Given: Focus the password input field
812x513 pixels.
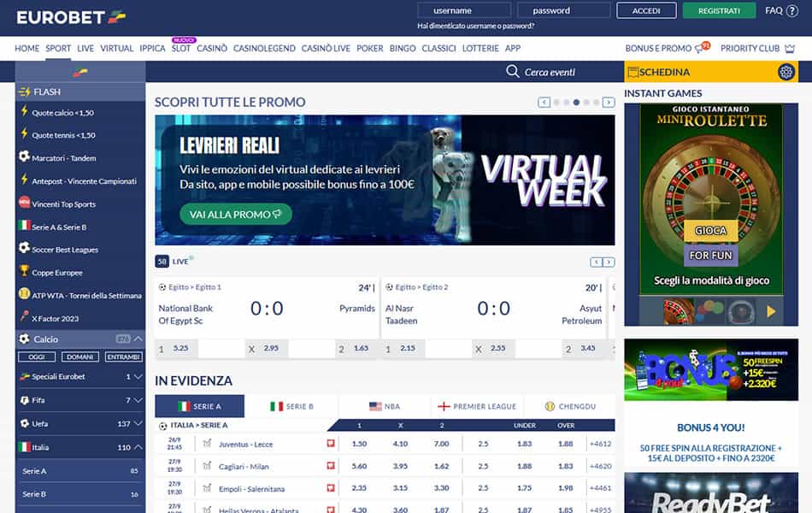Looking at the screenshot, I should point(563,10).
